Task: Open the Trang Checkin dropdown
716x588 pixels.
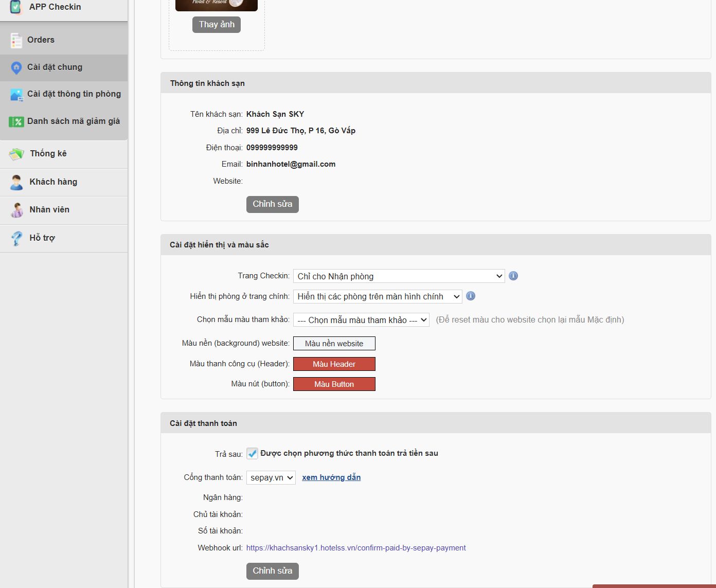Action: tap(399, 276)
